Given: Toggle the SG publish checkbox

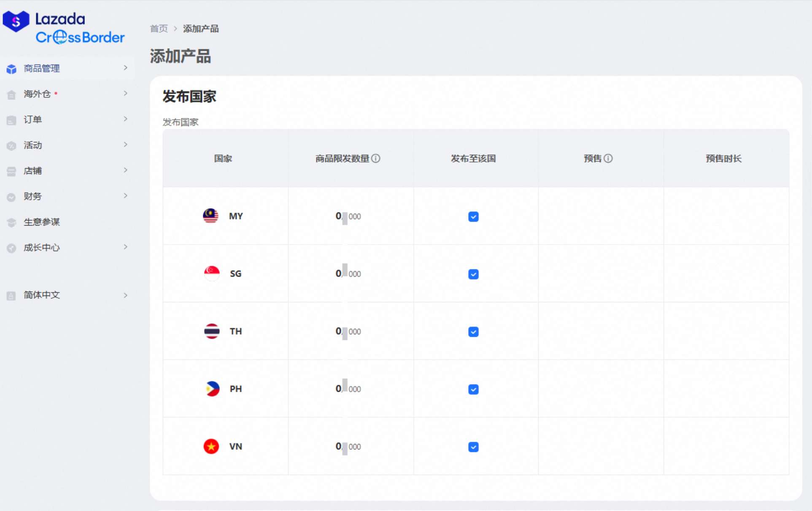Looking at the screenshot, I should pos(473,274).
